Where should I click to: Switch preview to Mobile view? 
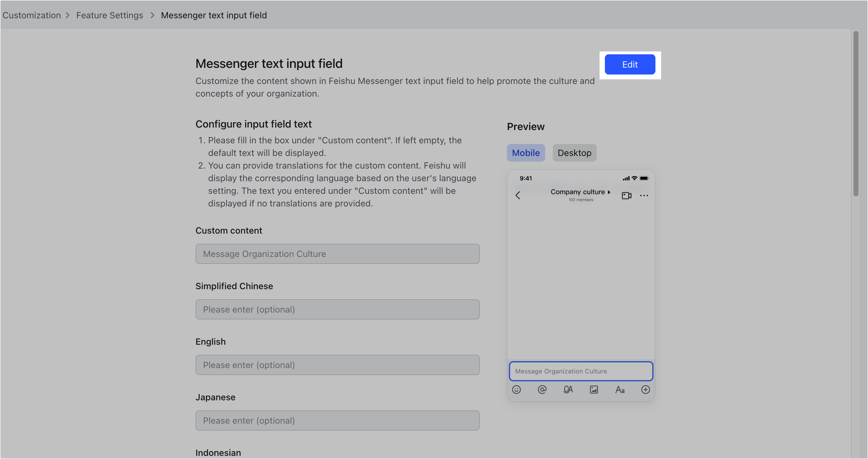tap(526, 152)
